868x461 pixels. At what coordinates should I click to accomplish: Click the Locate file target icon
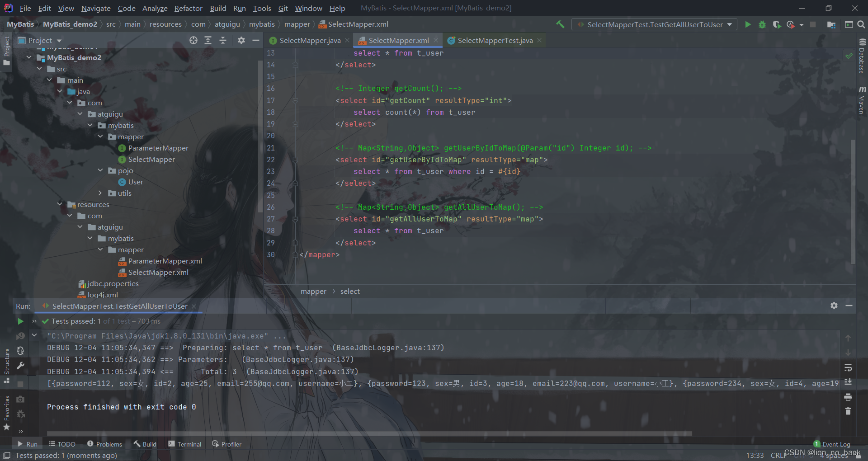pyautogui.click(x=193, y=40)
